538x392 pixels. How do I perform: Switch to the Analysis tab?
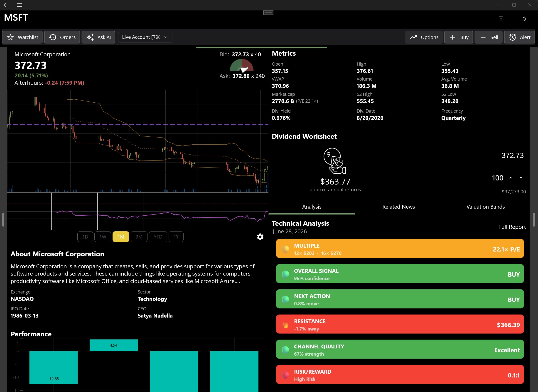coord(312,207)
